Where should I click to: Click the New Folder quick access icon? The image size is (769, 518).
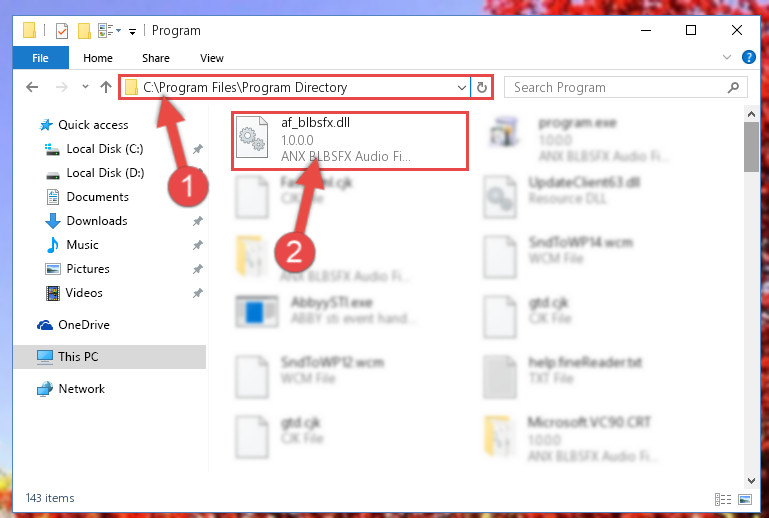click(x=84, y=31)
